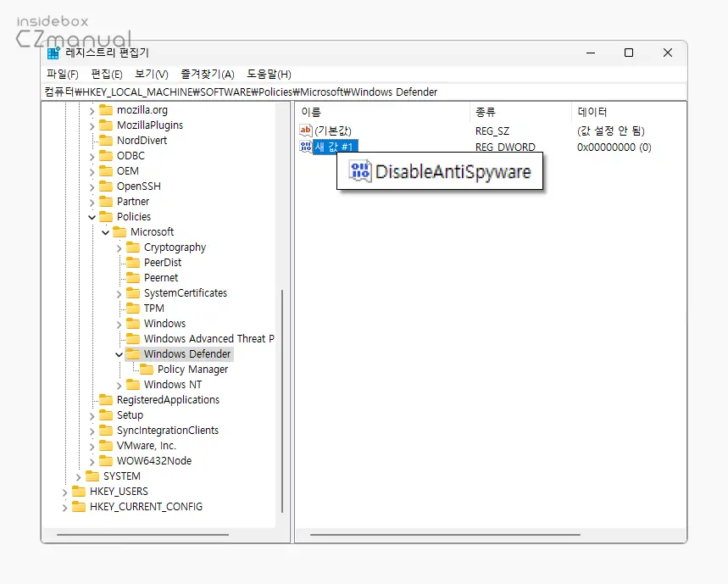The width and height of the screenshot is (728, 584).
Task: Click the DWORD icon beside 새 값 #1
Action: click(305, 147)
